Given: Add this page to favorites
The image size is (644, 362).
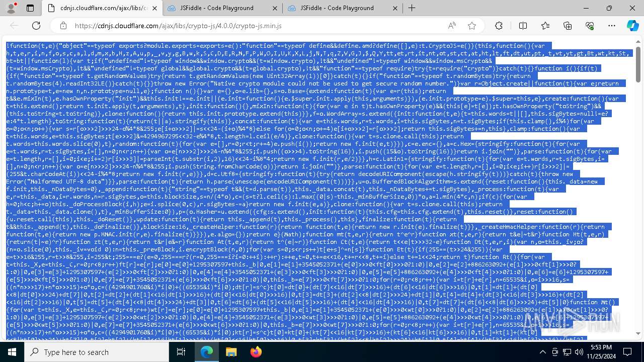Looking at the screenshot, I should [x=471, y=26].
